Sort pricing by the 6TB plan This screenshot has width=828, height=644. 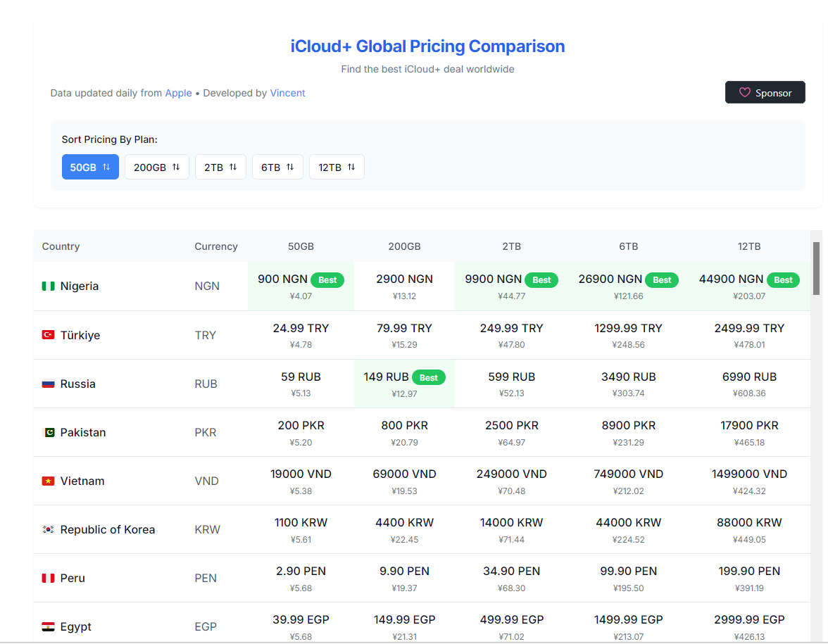click(x=277, y=167)
